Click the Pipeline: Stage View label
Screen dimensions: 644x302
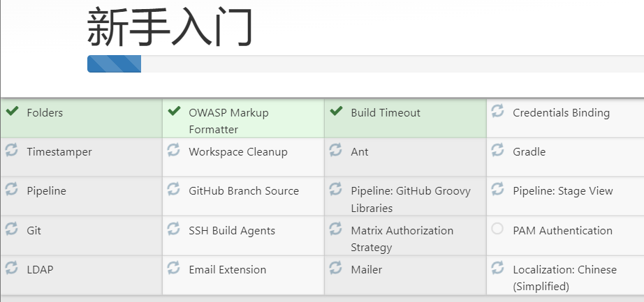563,191
